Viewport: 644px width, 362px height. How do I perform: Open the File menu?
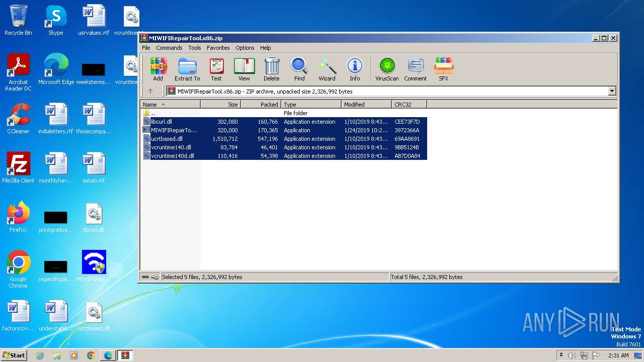146,48
